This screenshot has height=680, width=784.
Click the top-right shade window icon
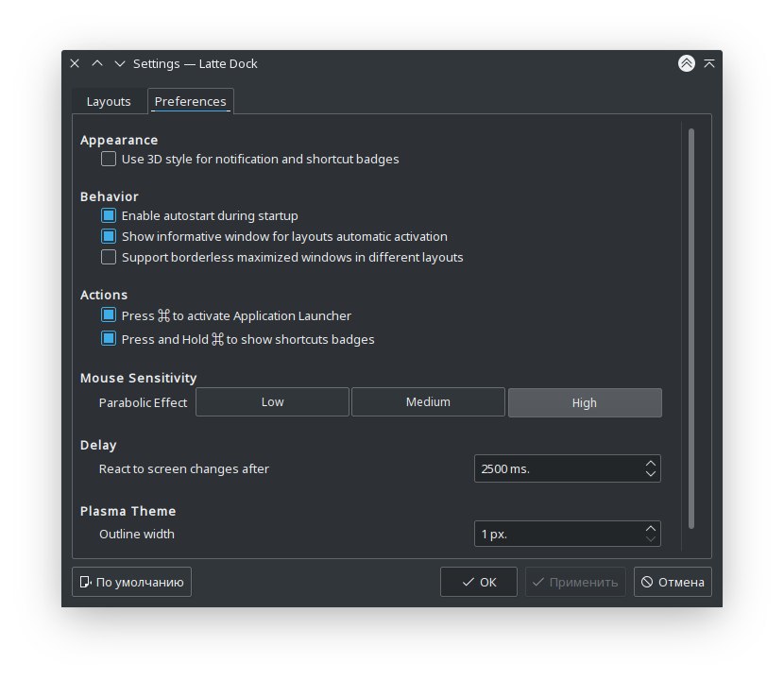point(709,63)
